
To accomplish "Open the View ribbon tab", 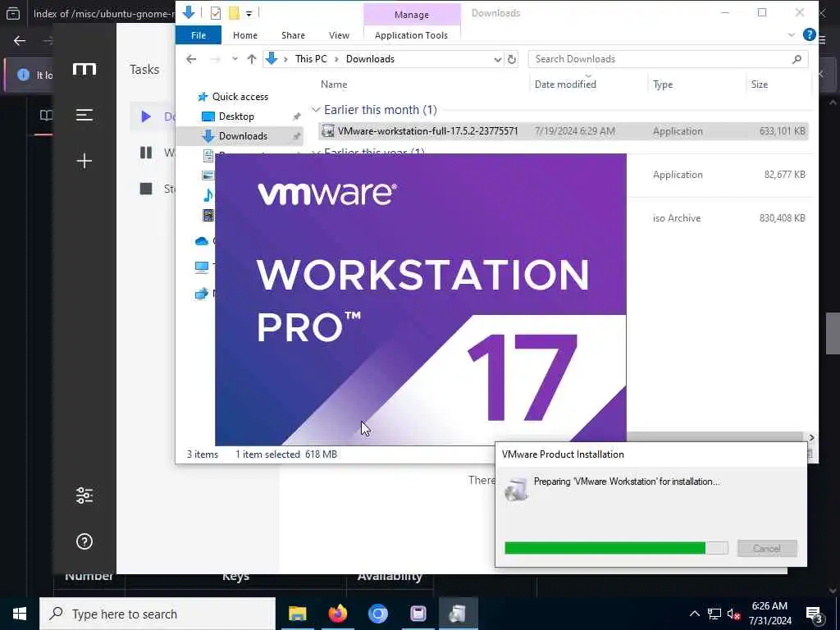I will [339, 35].
